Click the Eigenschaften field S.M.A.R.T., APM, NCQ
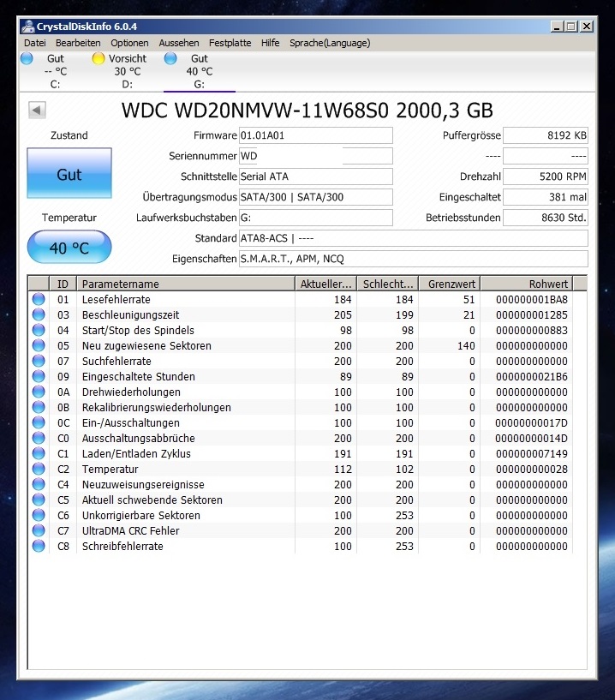Screen dimensions: 615x700 coord(413,259)
